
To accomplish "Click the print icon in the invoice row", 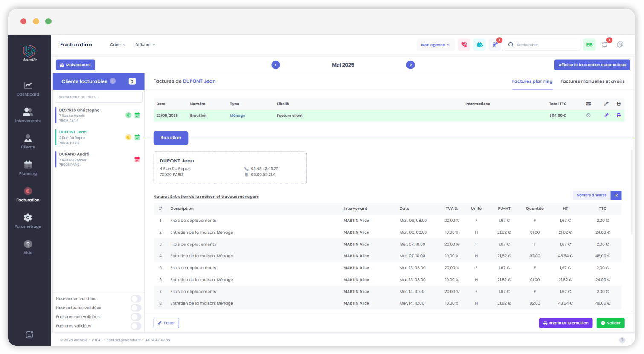I will pos(618,116).
